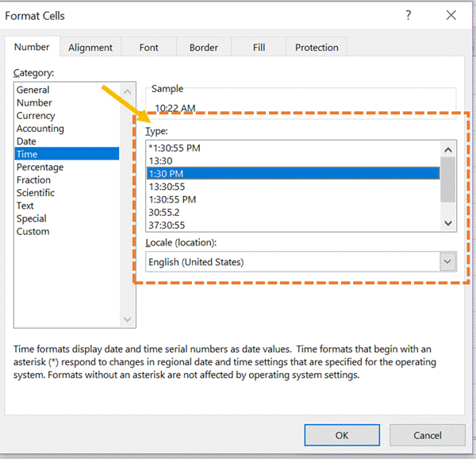Go to the Fill tab

pyautogui.click(x=259, y=48)
